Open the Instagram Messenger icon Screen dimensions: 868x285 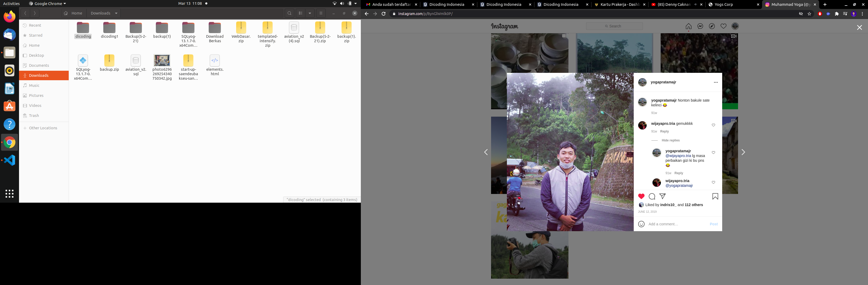[700, 26]
